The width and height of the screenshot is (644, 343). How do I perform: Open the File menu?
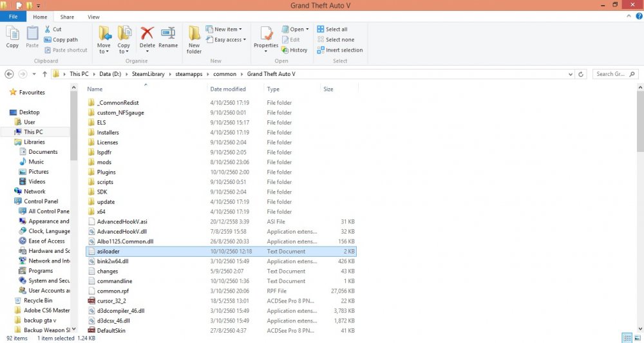tap(14, 17)
